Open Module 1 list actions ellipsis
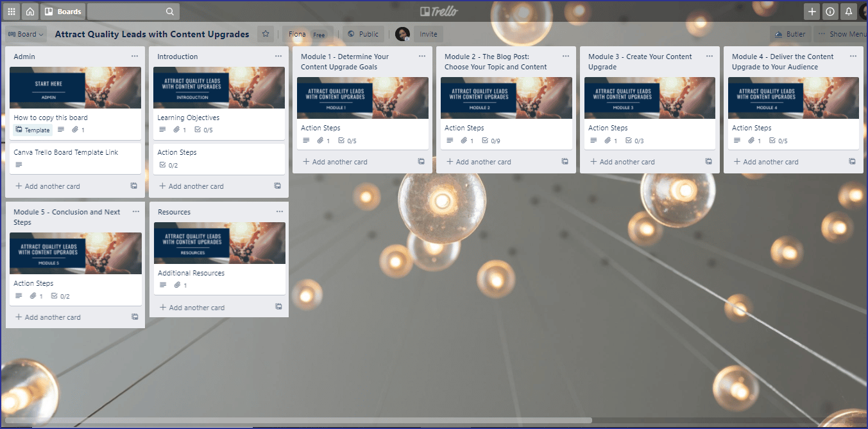The image size is (868, 429). [x=422, y=57]
